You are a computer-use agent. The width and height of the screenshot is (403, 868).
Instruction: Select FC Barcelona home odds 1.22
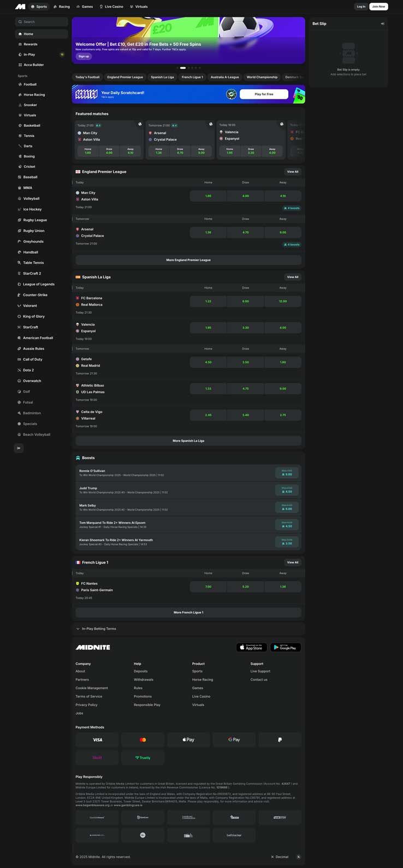pyautogui.click(x=208, y=301)
